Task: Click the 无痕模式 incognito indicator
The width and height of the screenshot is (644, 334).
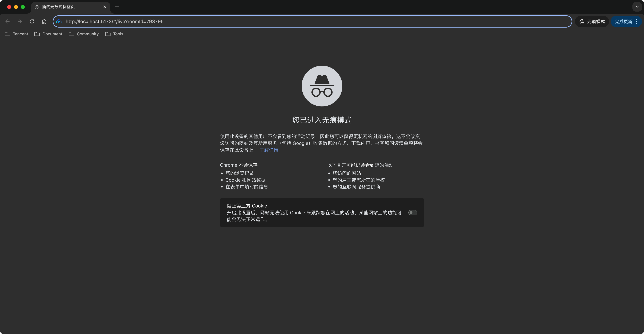Action: (592, 21)
